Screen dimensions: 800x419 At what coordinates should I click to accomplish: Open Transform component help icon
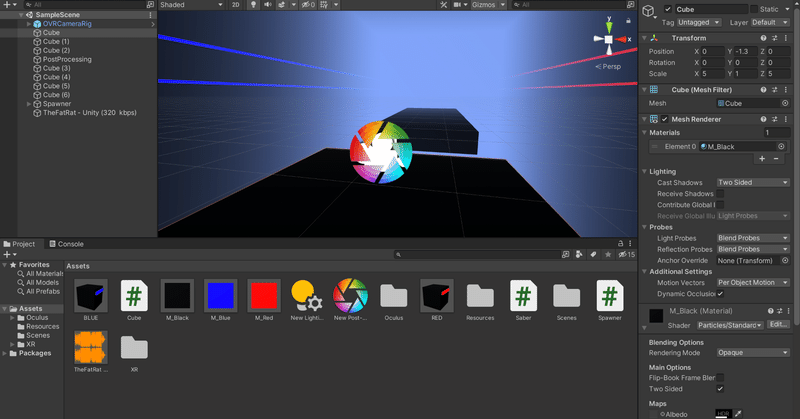tap(763, 38)
